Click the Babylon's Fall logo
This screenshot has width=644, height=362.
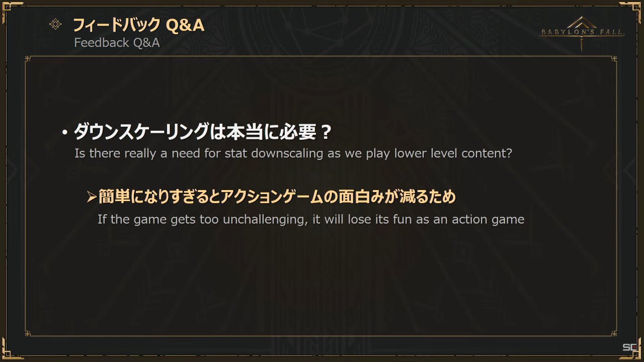pos(582,33)
